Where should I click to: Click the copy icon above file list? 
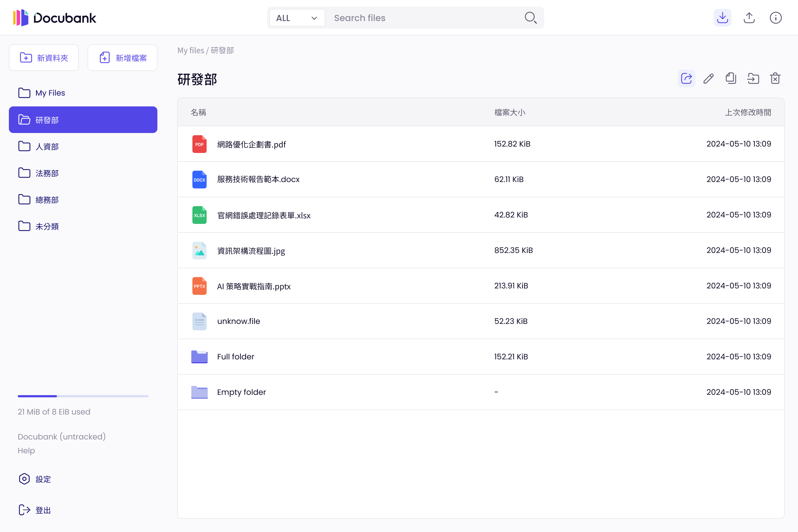[731, 79]
